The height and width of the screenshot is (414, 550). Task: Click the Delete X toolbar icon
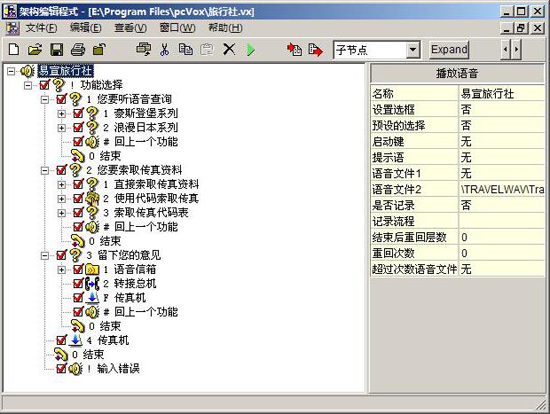click(229, 49)
